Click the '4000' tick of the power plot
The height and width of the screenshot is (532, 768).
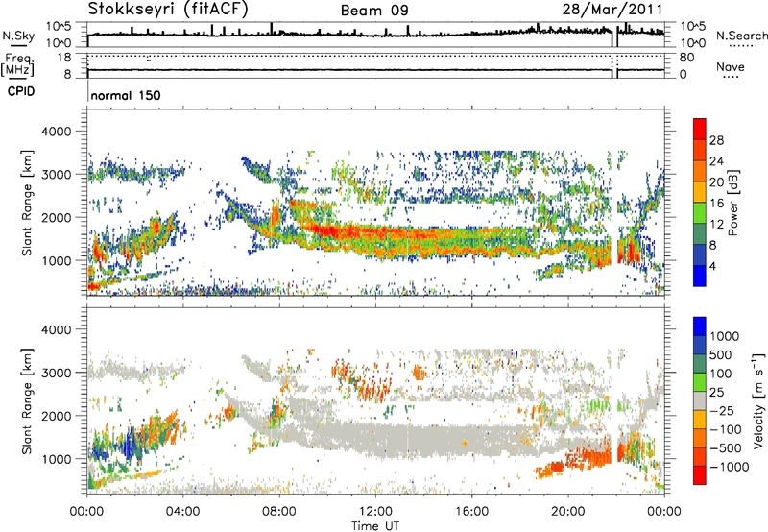56,132
